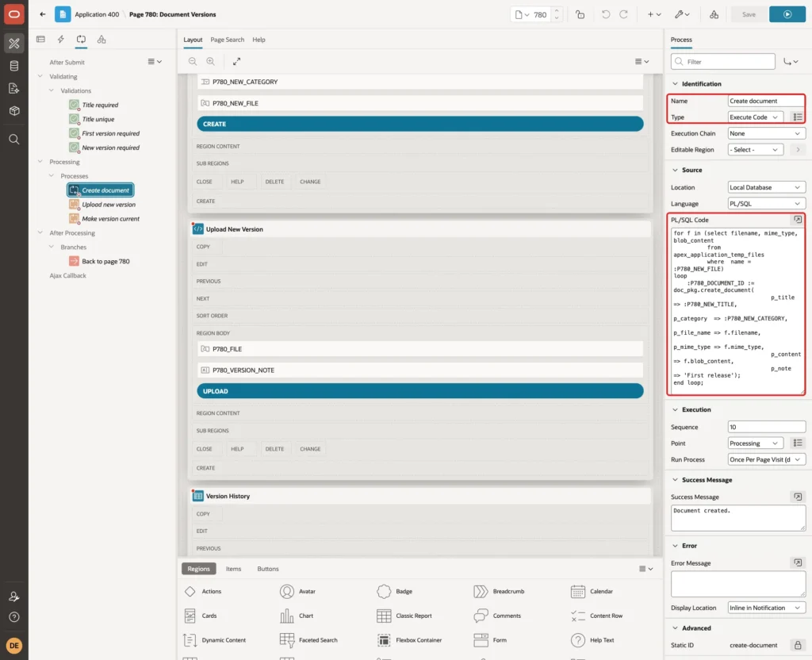The width and height of the screenshot is (812, 660).
Task: Open SQL Workshop database icon
Action: point(14,66)
